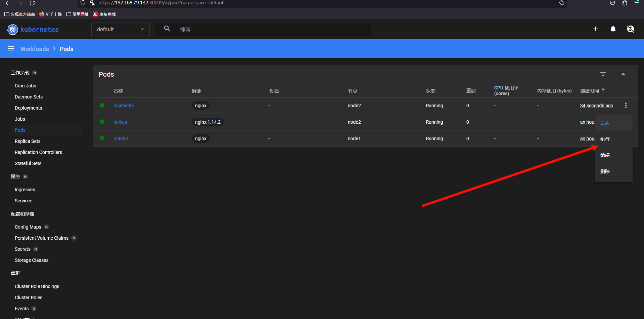This screenshot has width=644, height=319.
Task: Click the three-dot menu for hajimedie
Action: tap(626, 106)
